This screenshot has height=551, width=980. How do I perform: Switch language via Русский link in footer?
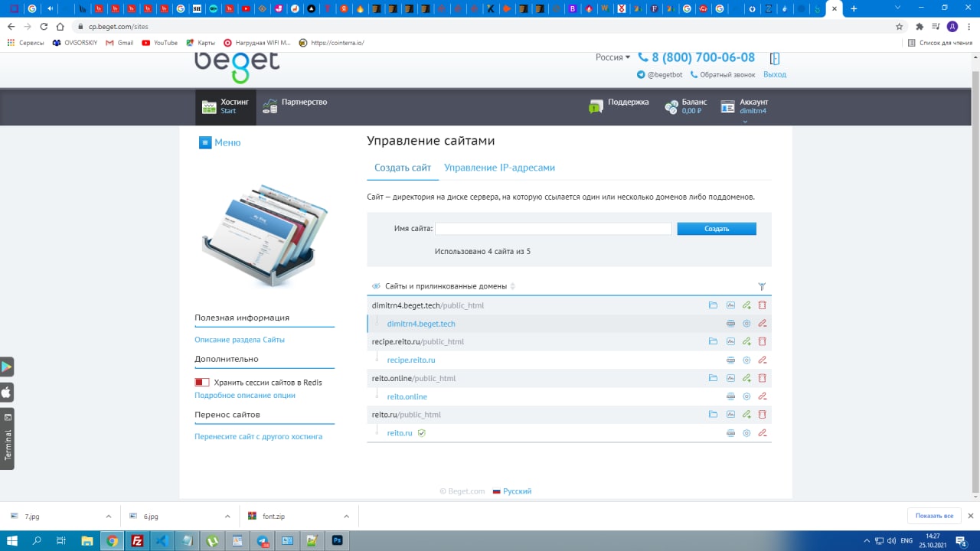[x=512, y=491]
